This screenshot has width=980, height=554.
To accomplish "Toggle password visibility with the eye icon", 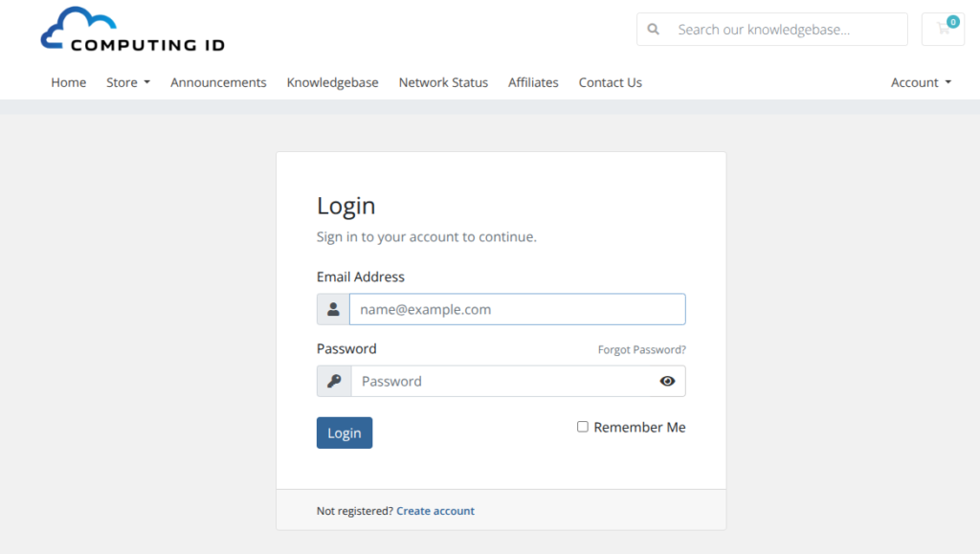I will (x=667, y=381).
